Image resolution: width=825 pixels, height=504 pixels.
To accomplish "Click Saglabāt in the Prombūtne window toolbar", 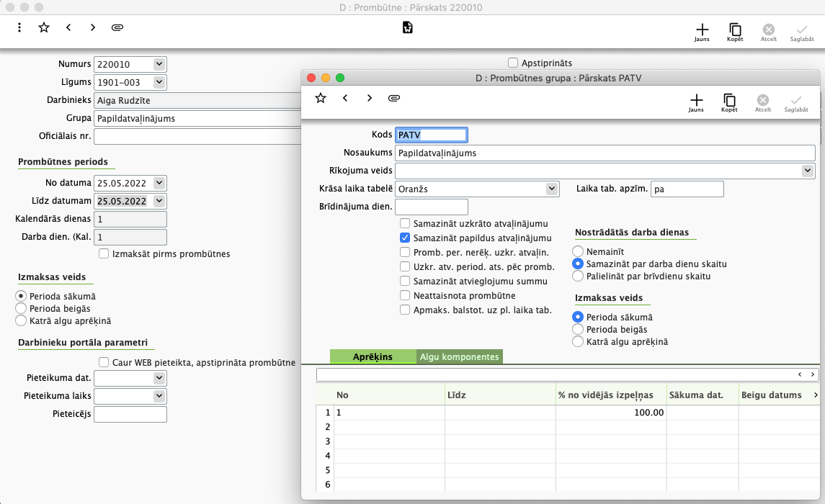I will click(x=802, y=32).
